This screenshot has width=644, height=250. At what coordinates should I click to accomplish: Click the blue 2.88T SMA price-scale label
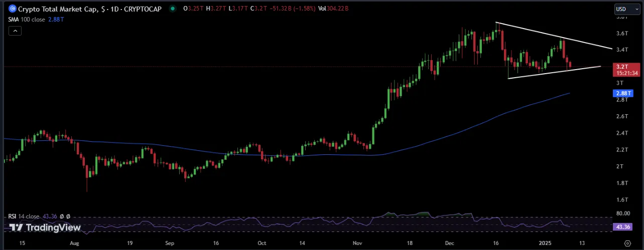(623, 93)
